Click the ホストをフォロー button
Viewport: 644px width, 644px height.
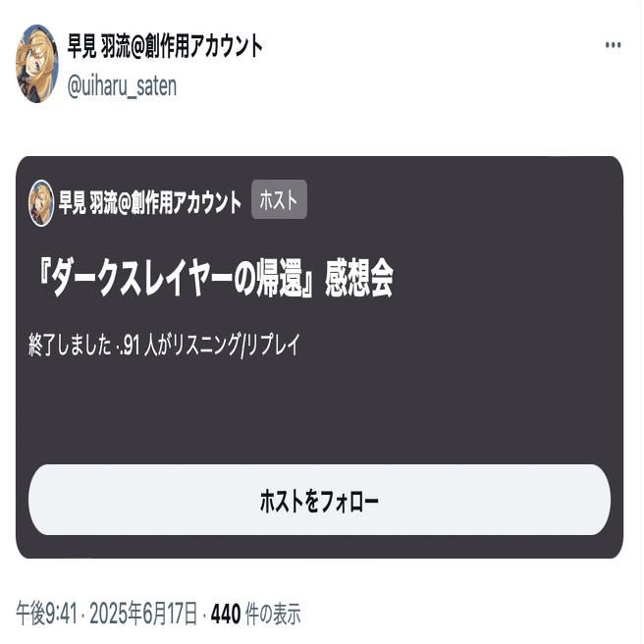319,500
